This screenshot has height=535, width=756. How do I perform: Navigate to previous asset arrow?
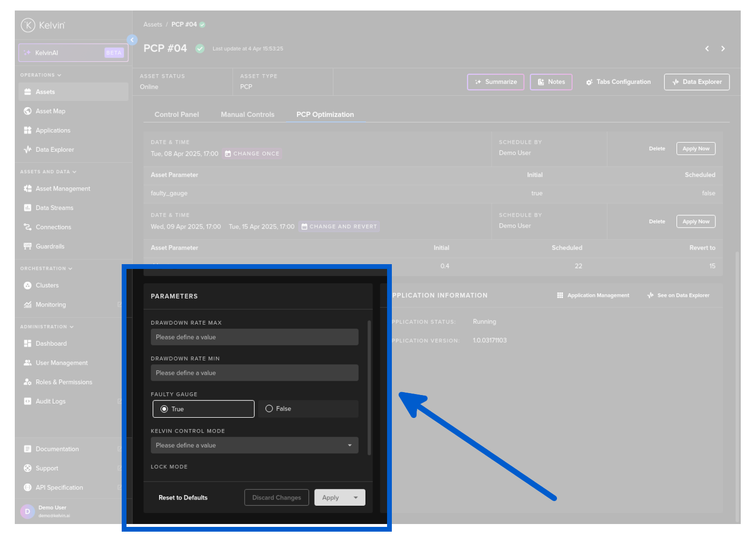pyautogui.click(x=707, y=49)
